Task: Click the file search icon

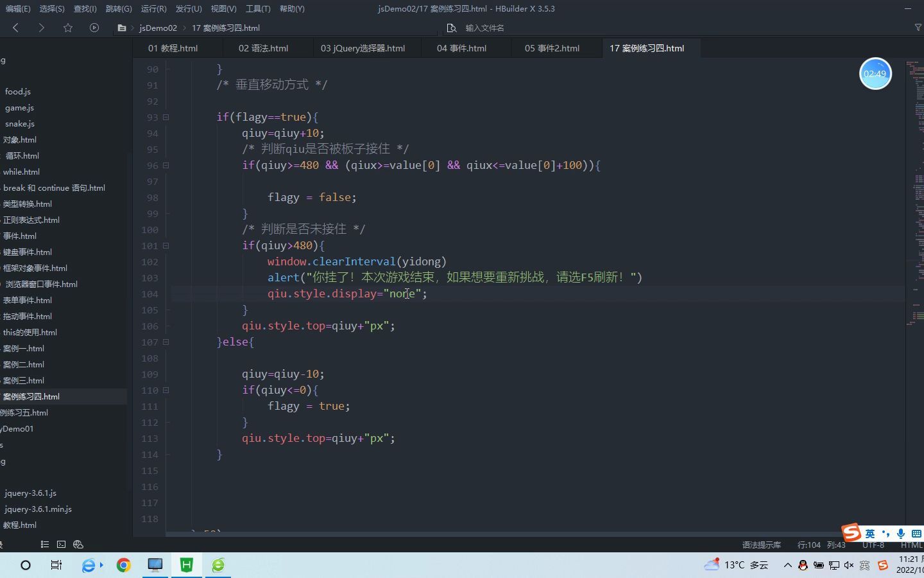Action: 452,28
